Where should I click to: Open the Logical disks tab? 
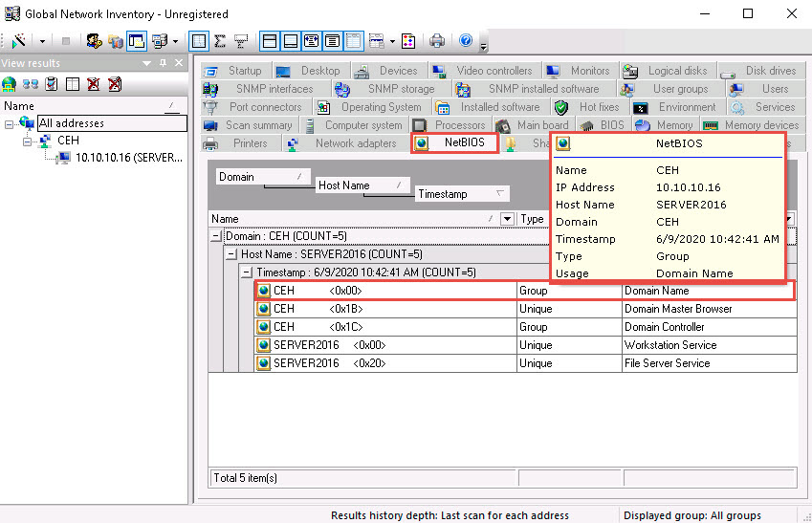666,71
